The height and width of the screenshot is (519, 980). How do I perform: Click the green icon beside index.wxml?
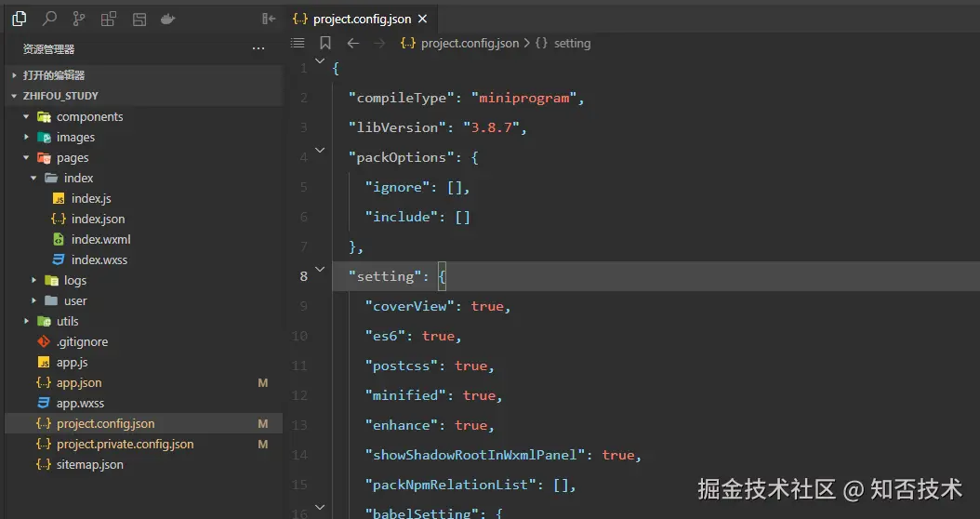coord(59,239)
